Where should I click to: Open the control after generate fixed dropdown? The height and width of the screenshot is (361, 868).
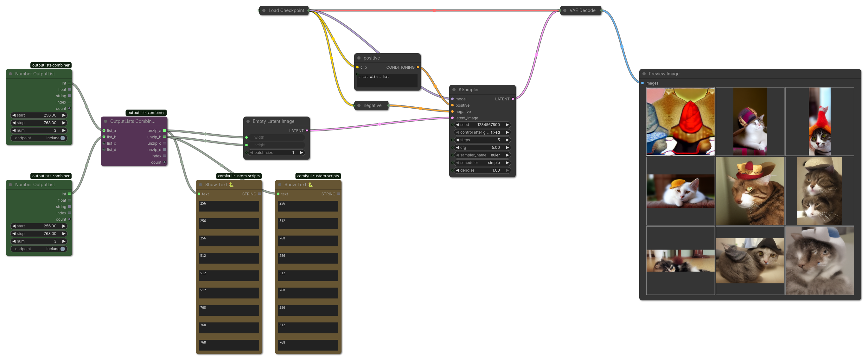tap(482, 132)
